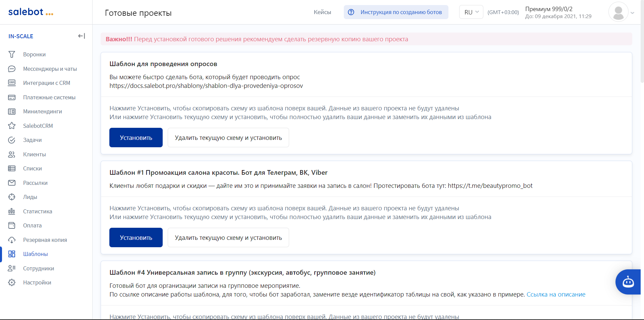The image size is (644, 320).
Task: Click the Оплата wallet icon
Action: (x=12, y=225)
